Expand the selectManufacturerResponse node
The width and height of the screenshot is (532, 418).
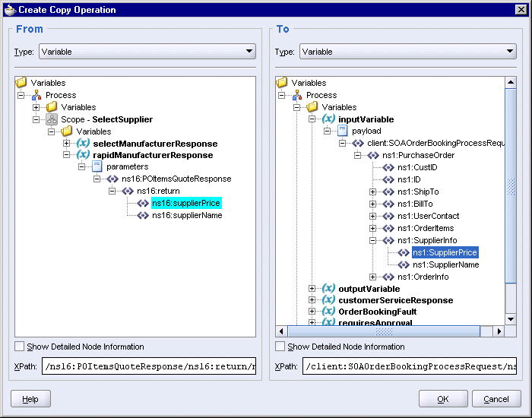click(67, 144)
